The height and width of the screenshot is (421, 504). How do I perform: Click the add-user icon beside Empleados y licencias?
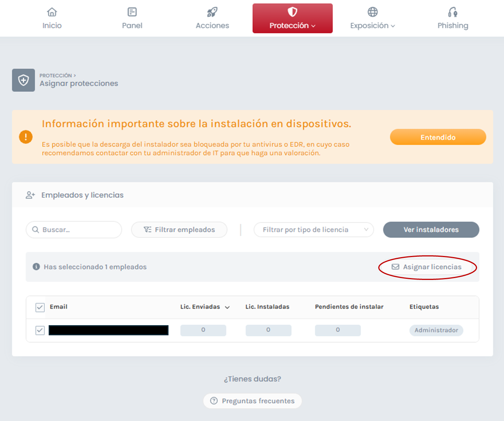pos(30,195)
